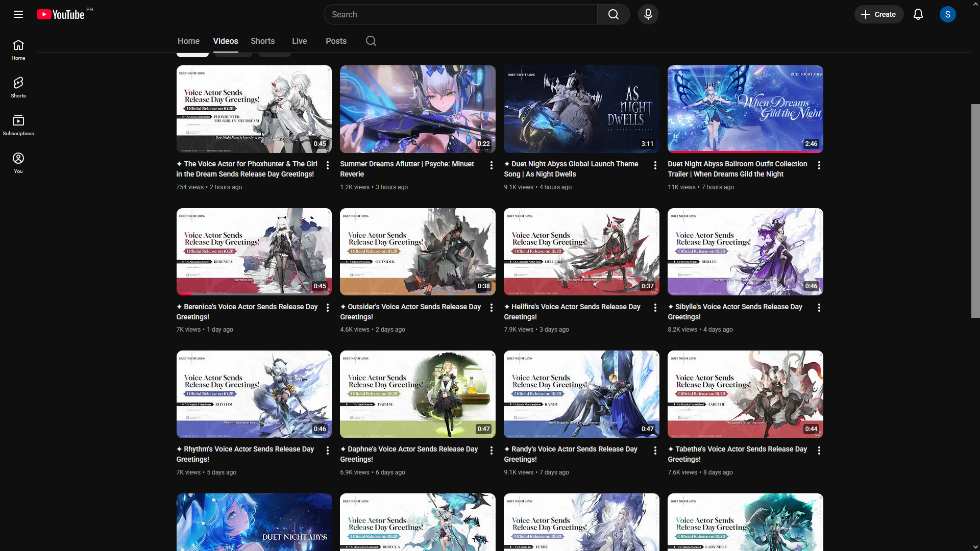
Task: Click the page vertical scrollbar
Action: [975, 211]
